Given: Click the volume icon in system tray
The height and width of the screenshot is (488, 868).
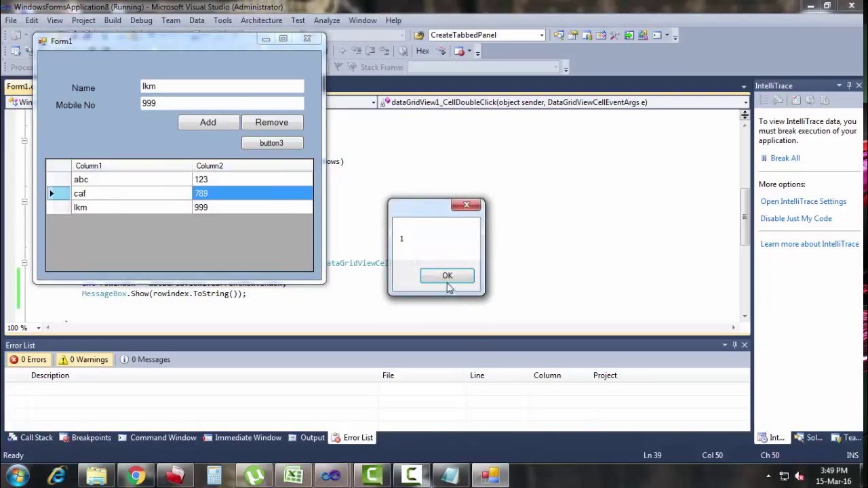Looking at the screenshot, I should coord(799,476).
